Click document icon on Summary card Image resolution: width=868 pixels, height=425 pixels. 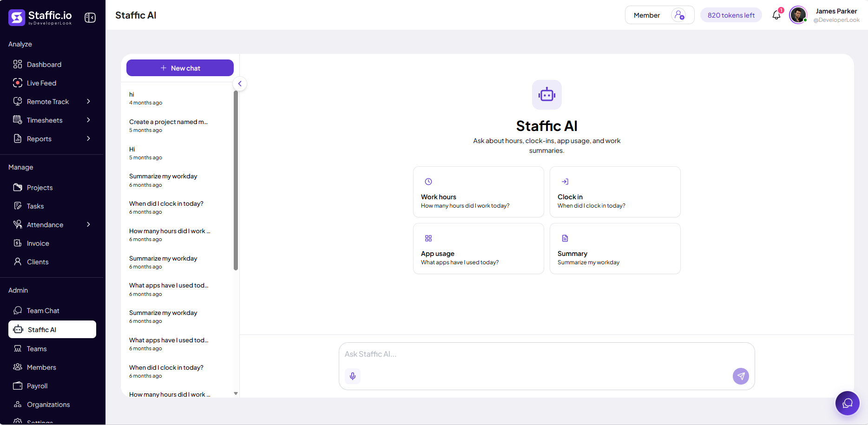tap(565, 238)
